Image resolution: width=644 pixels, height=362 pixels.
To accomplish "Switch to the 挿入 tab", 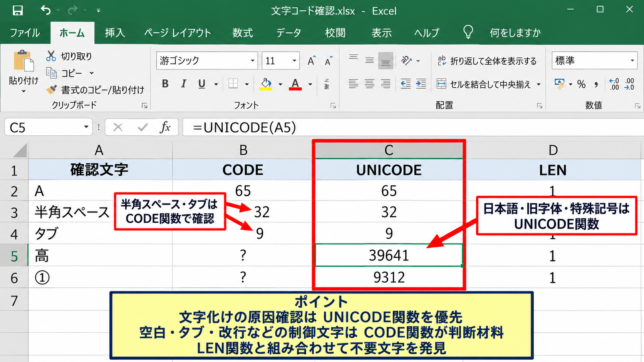I will tap(115, 33).
